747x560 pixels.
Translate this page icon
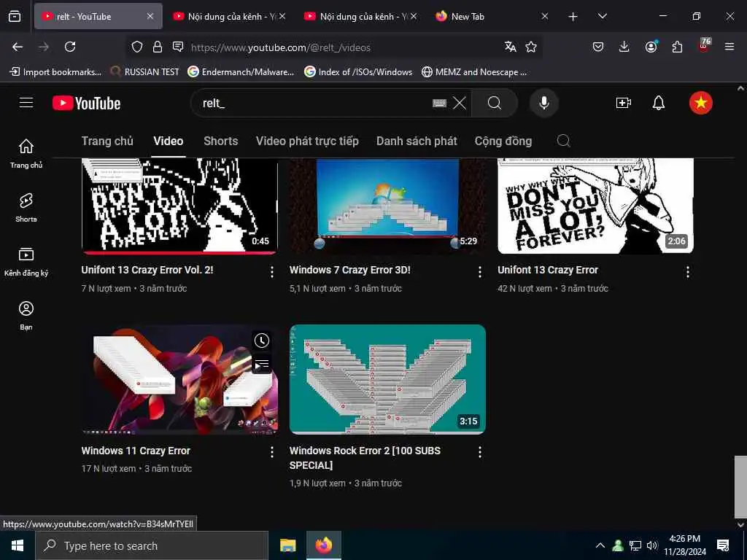[x=510, y=47]
